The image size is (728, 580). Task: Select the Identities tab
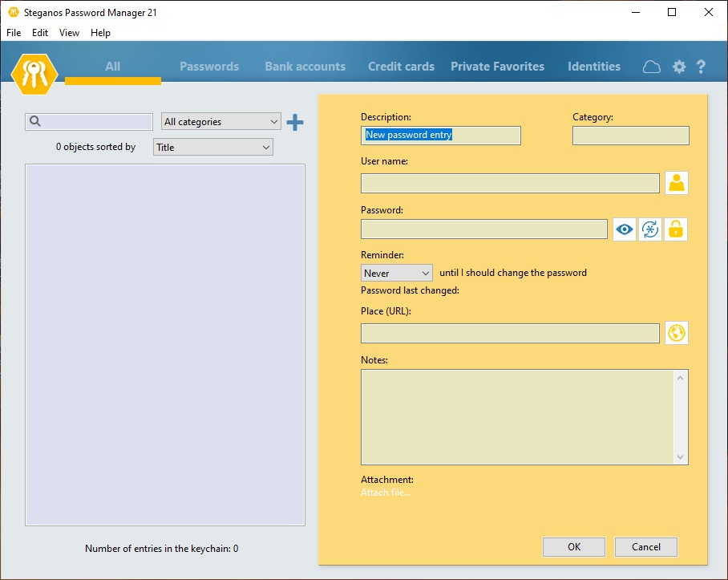tap(593, 67)
